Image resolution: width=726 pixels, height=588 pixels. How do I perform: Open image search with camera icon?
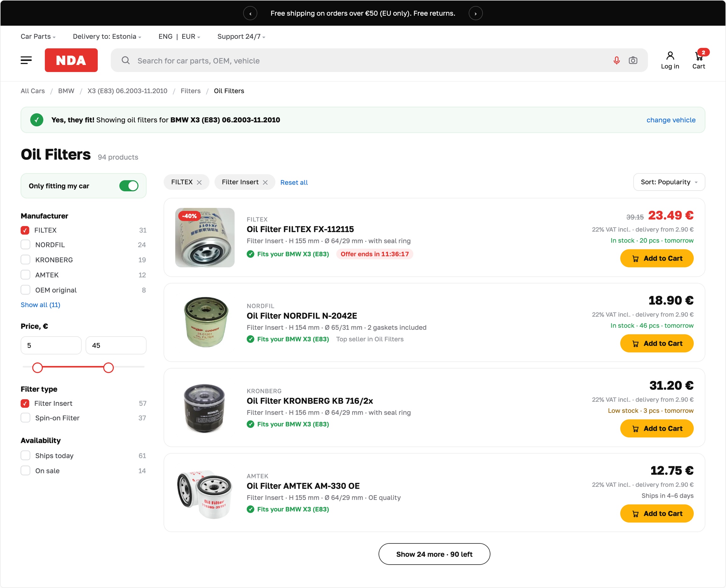click(633, 60)
